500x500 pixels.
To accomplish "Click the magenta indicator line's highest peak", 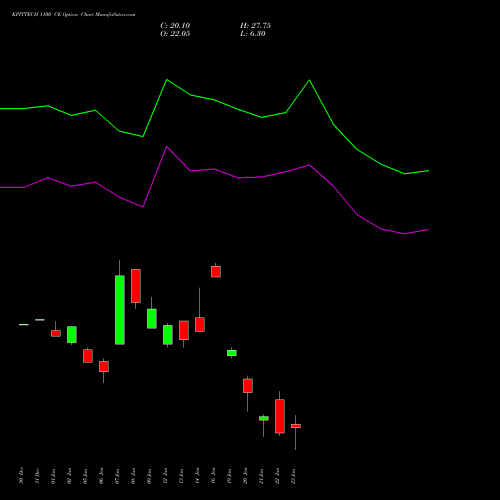I will pos(167,147).
